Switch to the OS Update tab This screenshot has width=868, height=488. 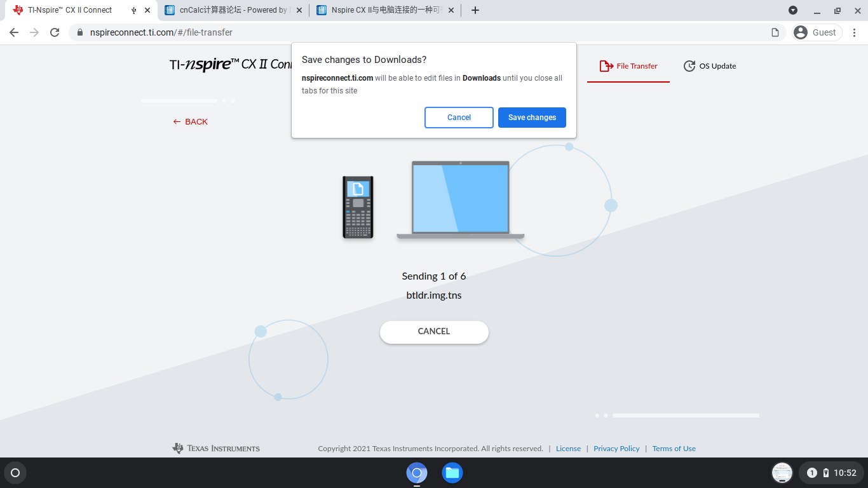(x=710, y=66)
